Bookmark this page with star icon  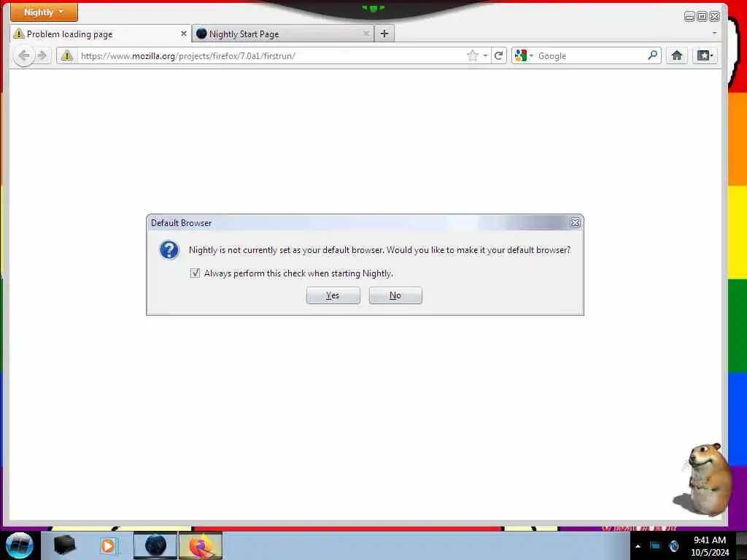[x=472, y=55]
